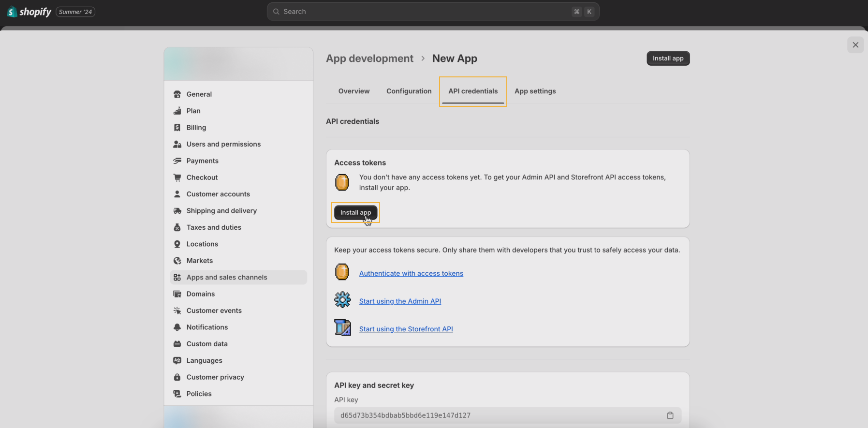Click the magnifier icon in the search bar
The height and width of the screenshot is (428, 868).
(x=276, y=12)
